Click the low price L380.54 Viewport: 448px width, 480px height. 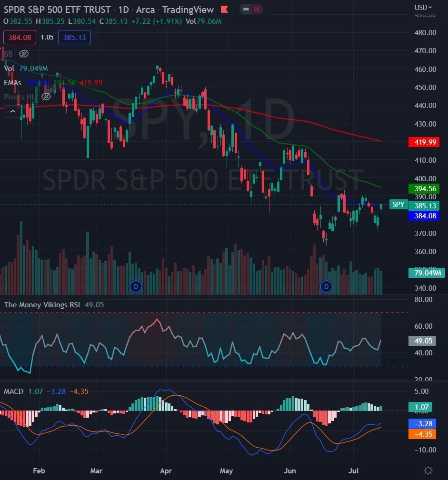tap(82, 21)
